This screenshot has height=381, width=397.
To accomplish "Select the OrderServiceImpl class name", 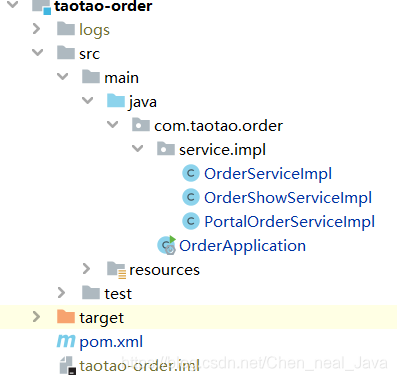I will [x=268, y=174].
